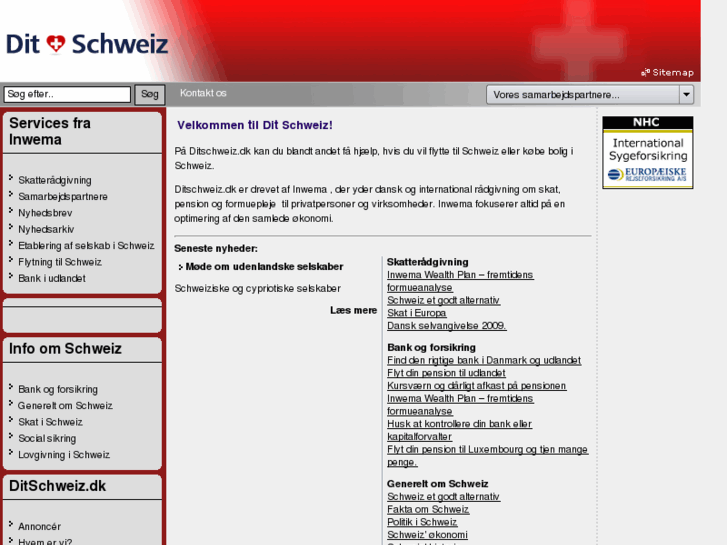Open the Sitemap link
727x545 pixels.
click(673, 72)
